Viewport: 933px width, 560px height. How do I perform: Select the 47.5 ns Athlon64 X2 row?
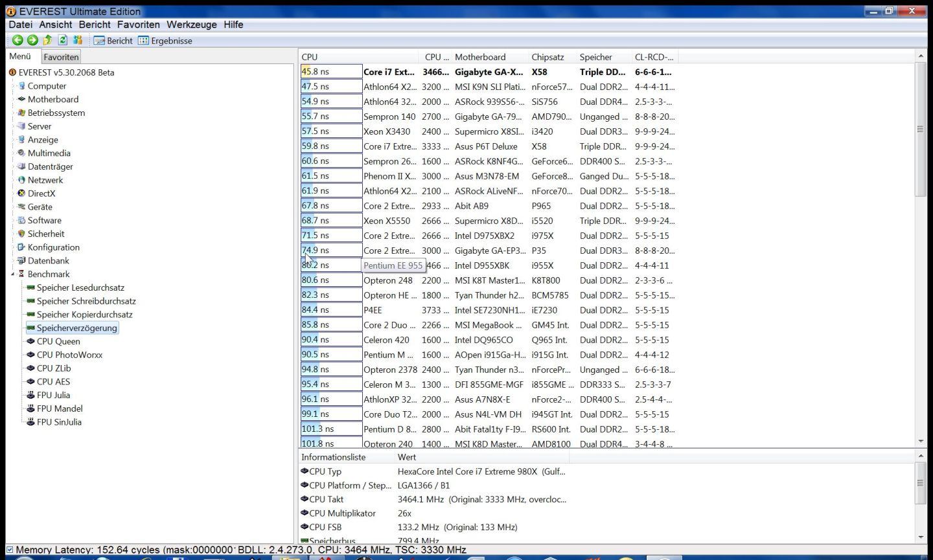pos(489,87)
